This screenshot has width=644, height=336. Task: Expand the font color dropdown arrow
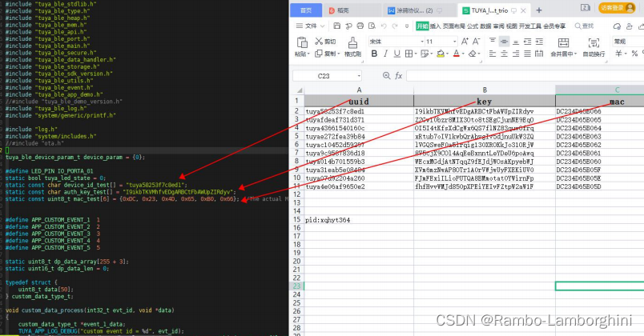[x=463, y=54]
